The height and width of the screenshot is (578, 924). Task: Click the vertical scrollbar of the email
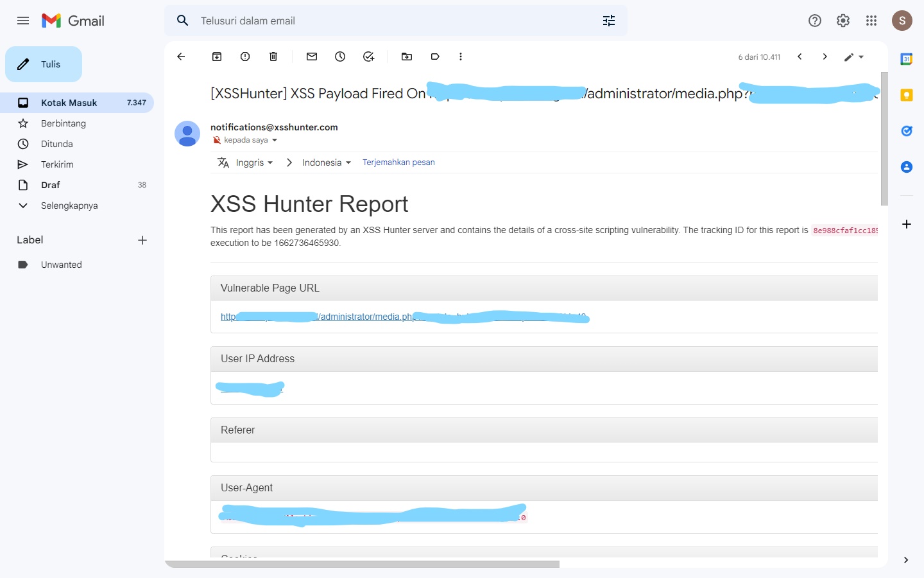point(884,139)
